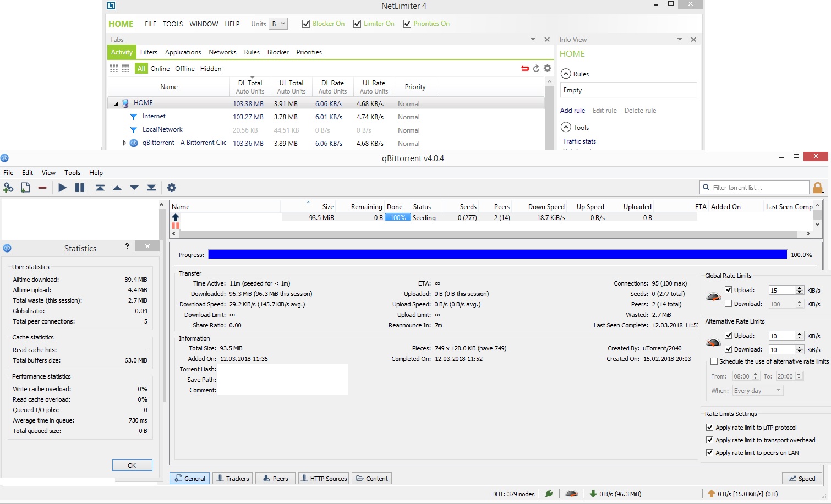Click connection status plug icon in status bar

pos(549,494)
